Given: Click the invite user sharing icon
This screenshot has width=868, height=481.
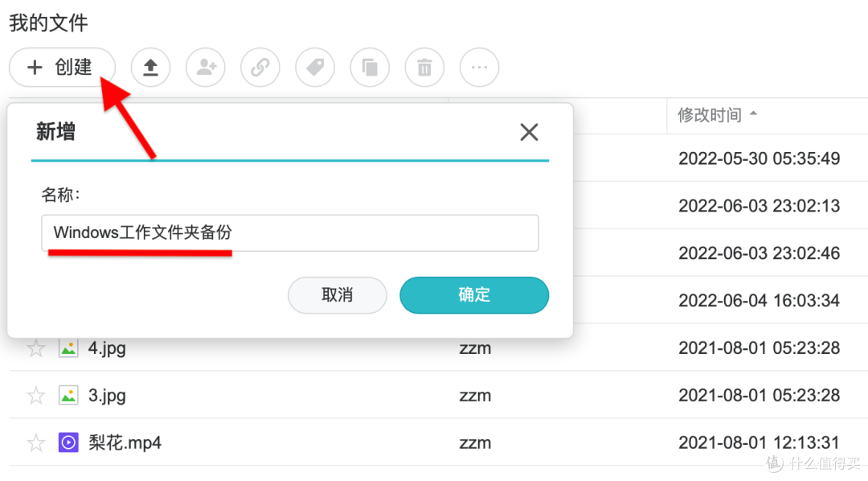Looking at the screenshot, I should pos(205,68).
